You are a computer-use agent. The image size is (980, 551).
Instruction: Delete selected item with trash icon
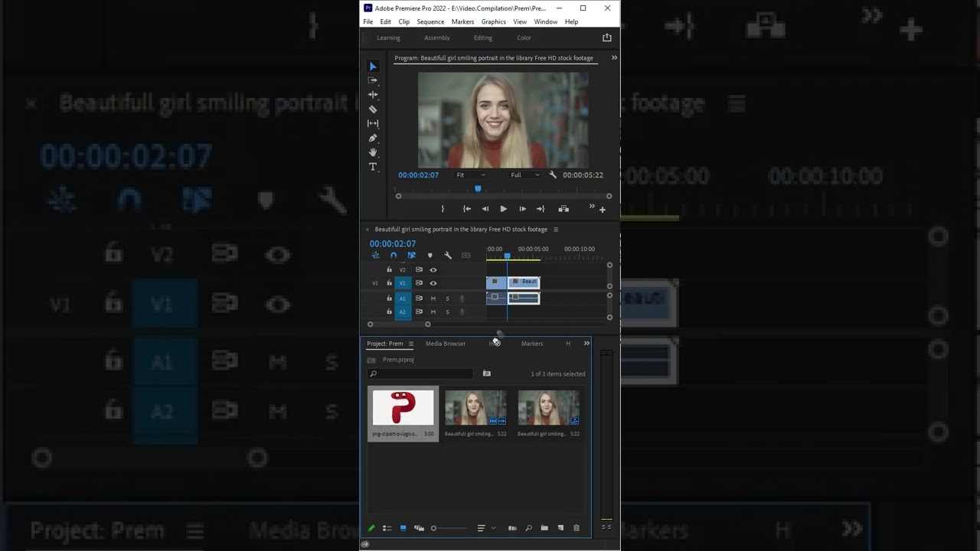coord(577,528)
